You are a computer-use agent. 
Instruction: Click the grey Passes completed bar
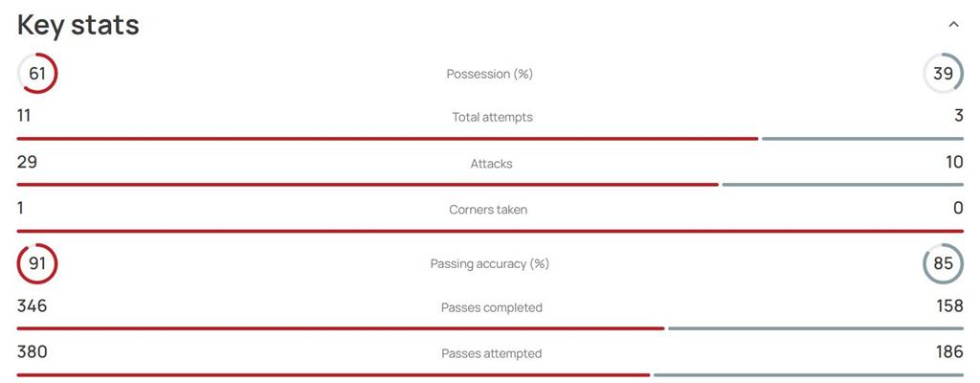(x=815, y=328)
